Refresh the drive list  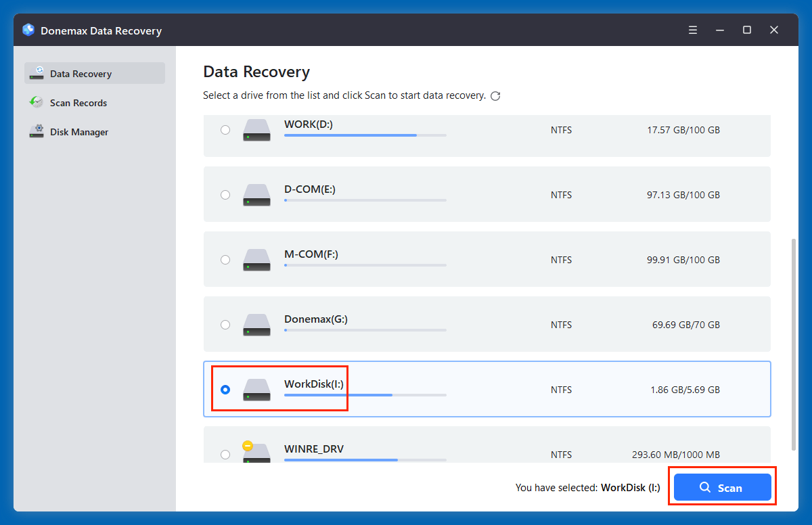pyautogui.click(x=495, y=96)
